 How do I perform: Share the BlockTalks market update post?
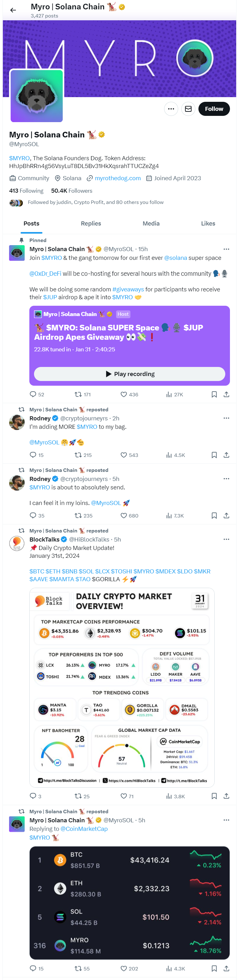pos(227,796)
